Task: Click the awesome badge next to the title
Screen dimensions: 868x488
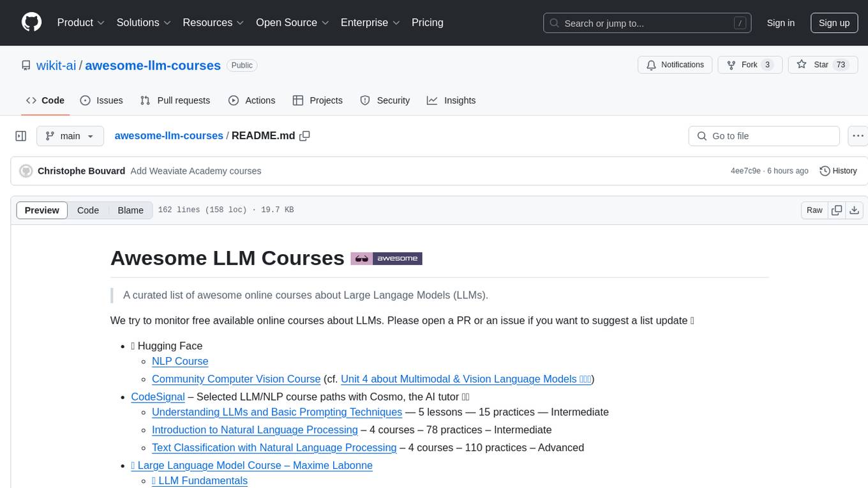Action: [387, 259]
